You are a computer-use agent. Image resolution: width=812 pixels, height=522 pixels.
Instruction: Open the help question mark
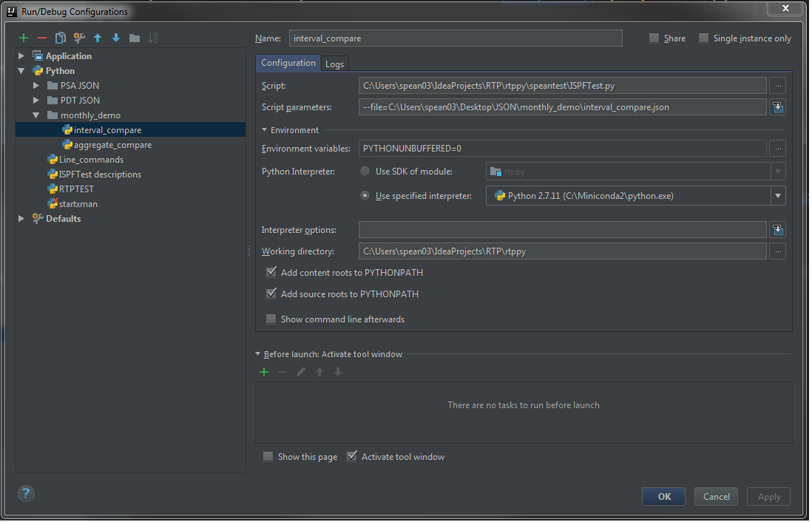[x=26, y=494]
